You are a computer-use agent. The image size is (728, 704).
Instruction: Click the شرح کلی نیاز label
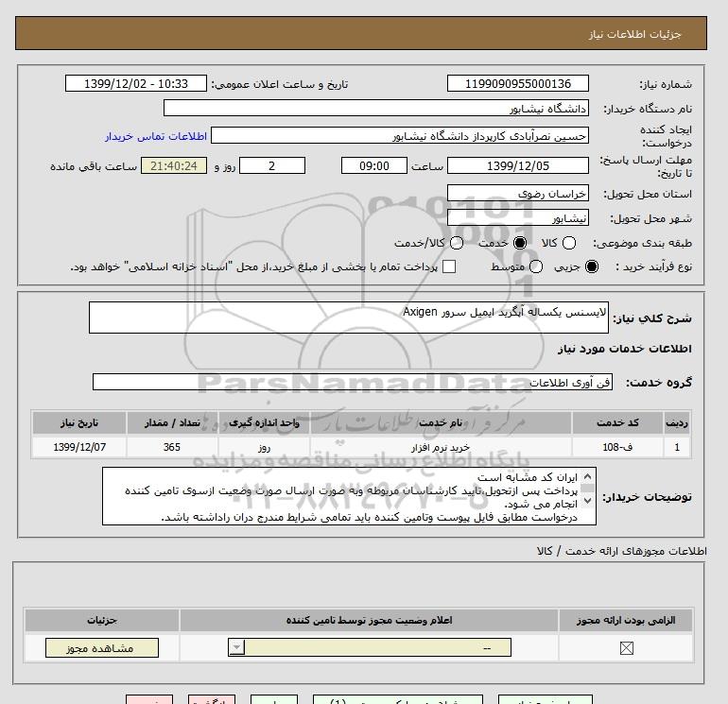click(652, 318)
